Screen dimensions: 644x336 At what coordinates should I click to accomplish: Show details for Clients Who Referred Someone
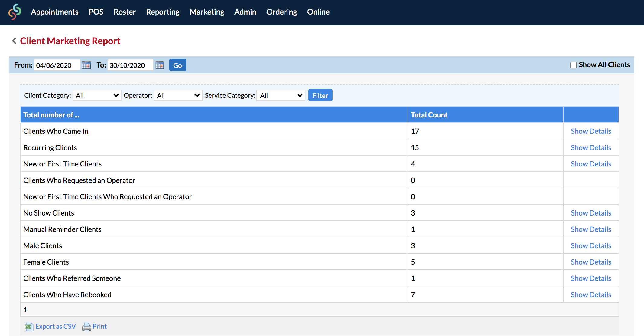(591, 278)
